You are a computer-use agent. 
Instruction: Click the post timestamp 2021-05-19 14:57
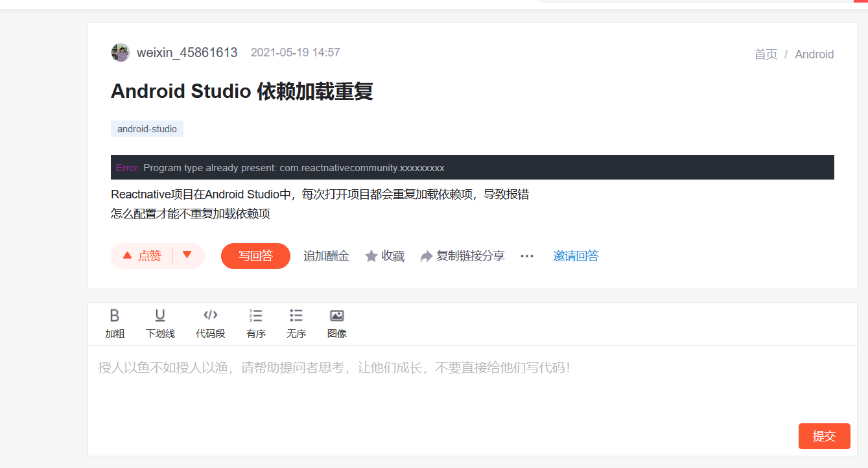[295, 53]
